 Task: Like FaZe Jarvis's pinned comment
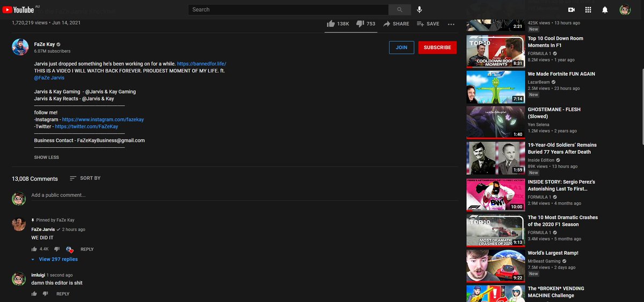pyautogui.click(x=34, y=249)
